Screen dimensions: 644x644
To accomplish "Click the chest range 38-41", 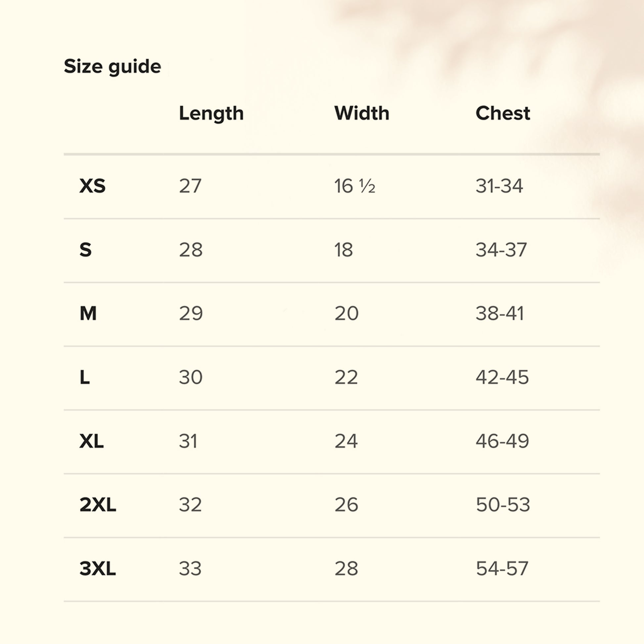I will tap(500, 313).
